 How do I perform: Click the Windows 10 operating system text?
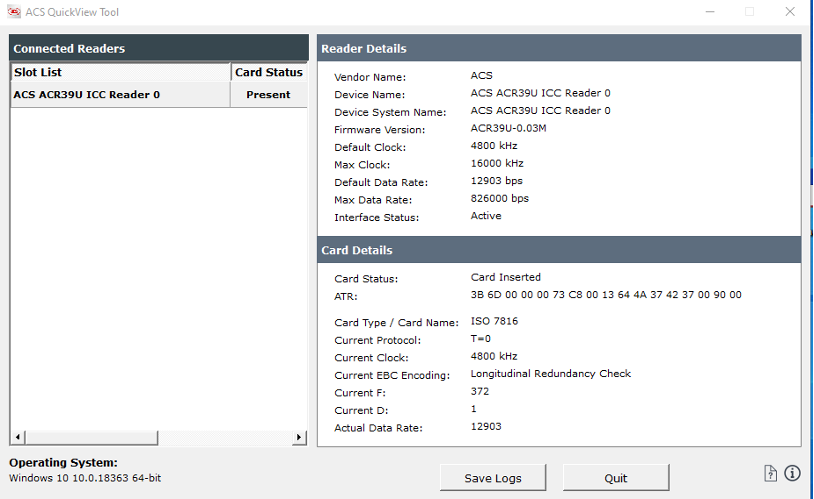(x=85, y=478)
